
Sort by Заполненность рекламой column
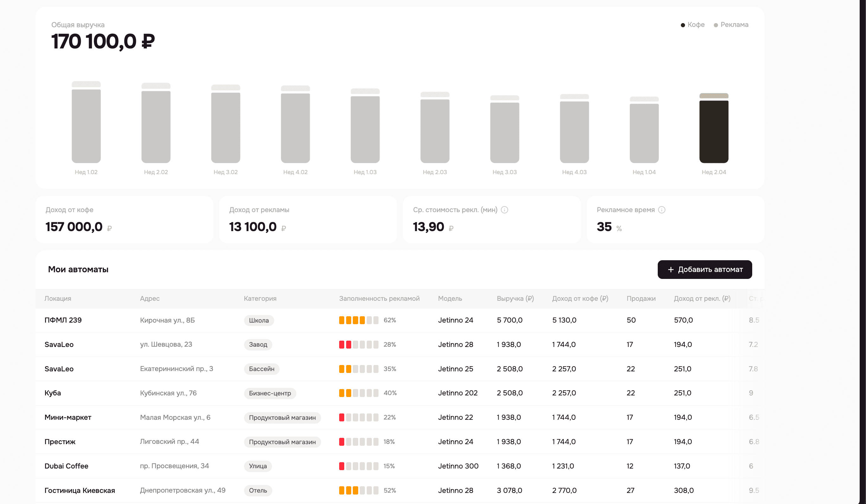click(x=379, y=298)
